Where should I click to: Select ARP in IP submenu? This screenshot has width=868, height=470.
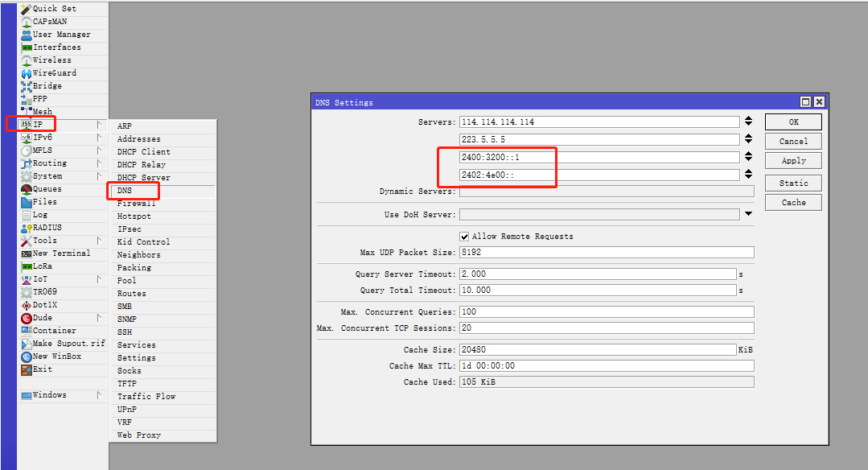click(x=162, y=126)
